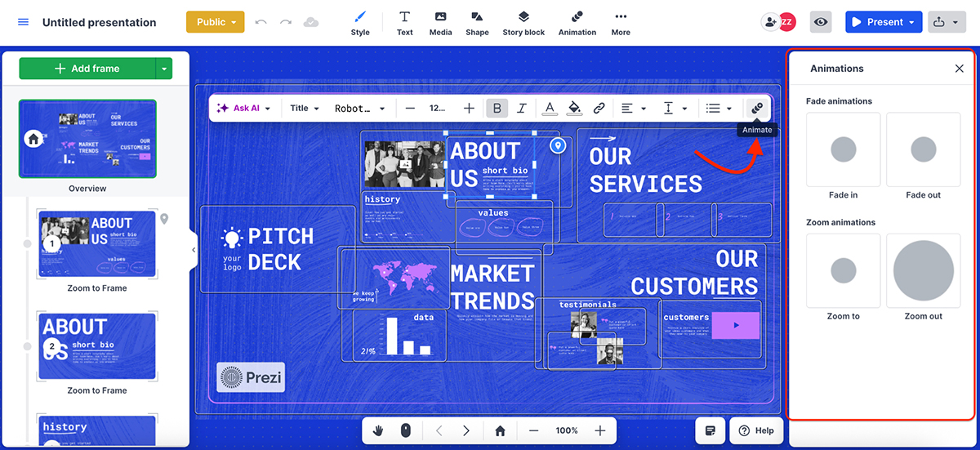Image resolution: width=980 pixels, height=450 pixels.
Task: Click the lightbulb logo icon on canvas
Action: [232, 238]
